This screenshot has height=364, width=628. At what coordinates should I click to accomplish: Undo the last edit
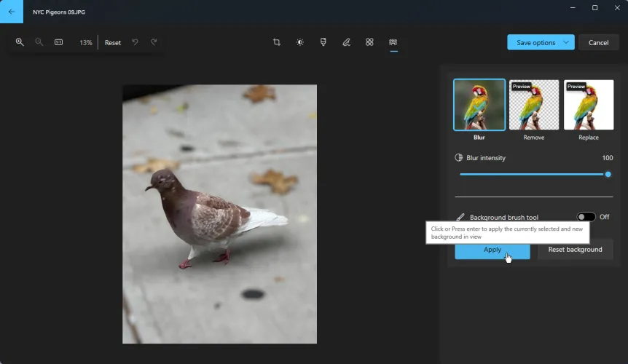pyautogui.click(x=135, y=42)
